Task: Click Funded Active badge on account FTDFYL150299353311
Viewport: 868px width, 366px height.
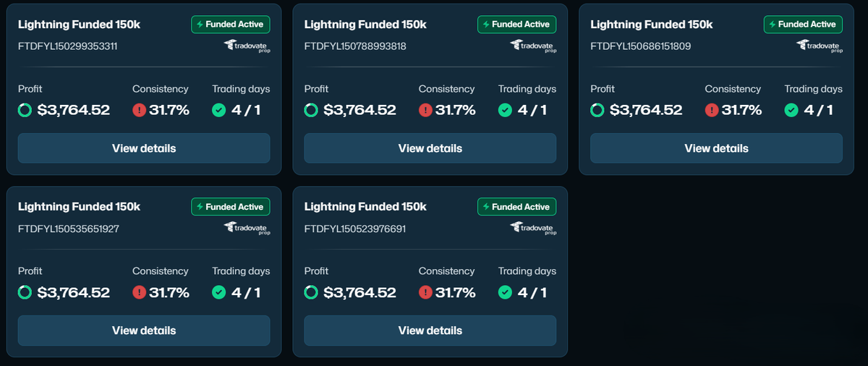Action: (231, 24)
